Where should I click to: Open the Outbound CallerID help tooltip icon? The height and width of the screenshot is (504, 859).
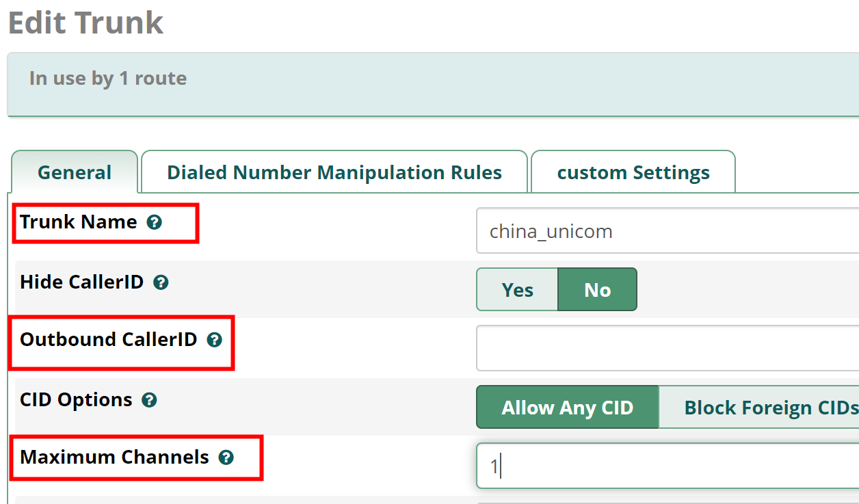click(215, 340)
